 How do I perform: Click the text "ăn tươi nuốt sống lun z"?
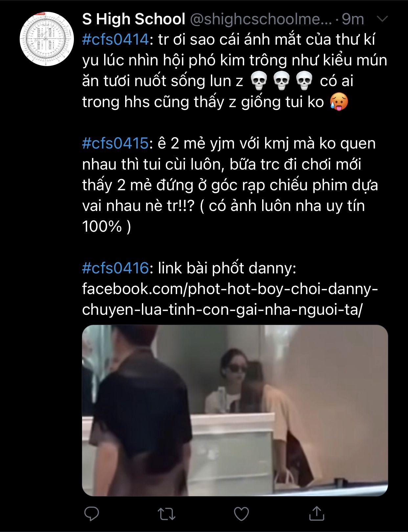click(x=163, y=81)
